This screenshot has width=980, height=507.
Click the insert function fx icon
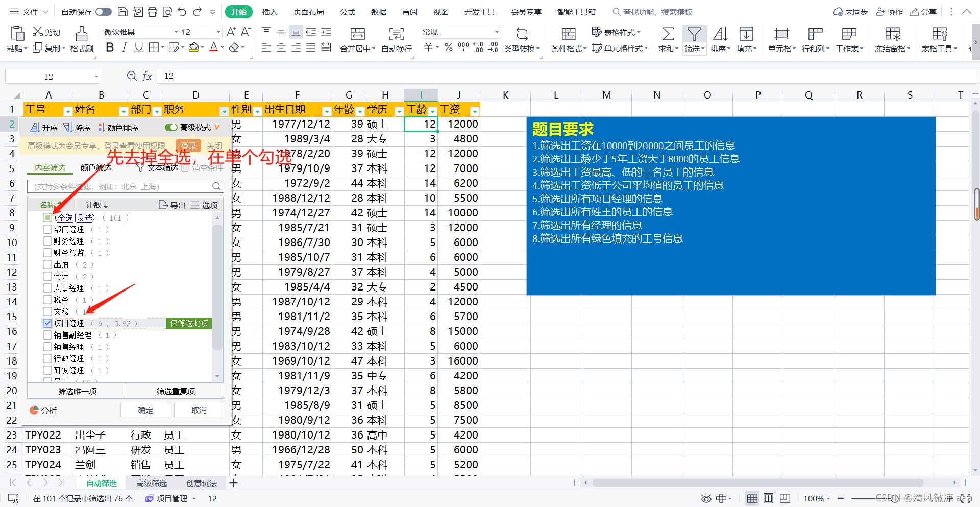[147, 76]
